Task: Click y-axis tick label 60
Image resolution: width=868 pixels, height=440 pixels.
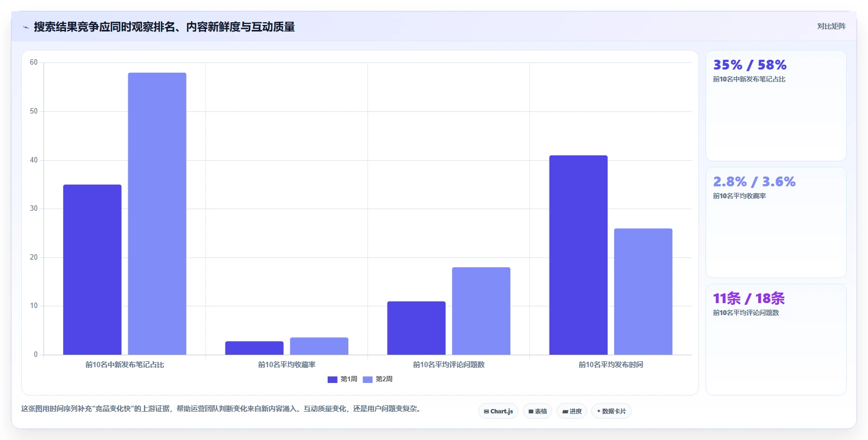Action: click(34, 62)
